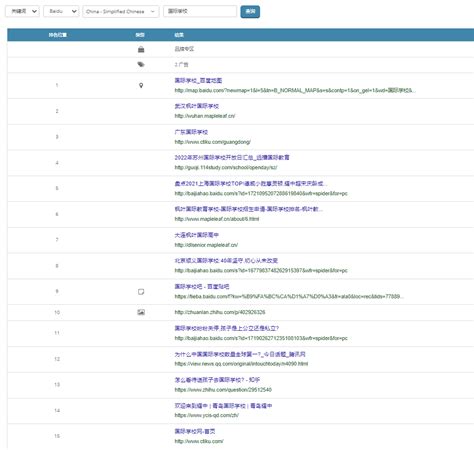Click the zhuanlan.zhihu.com URL in rank 10
The width and height of the screenshot is (474, 450).
coord(220,312)
